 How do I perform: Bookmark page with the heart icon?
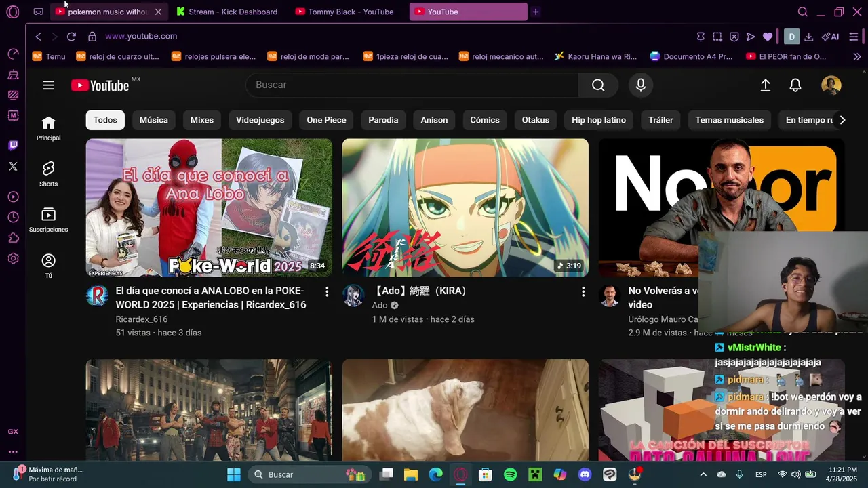click(768, 37)
